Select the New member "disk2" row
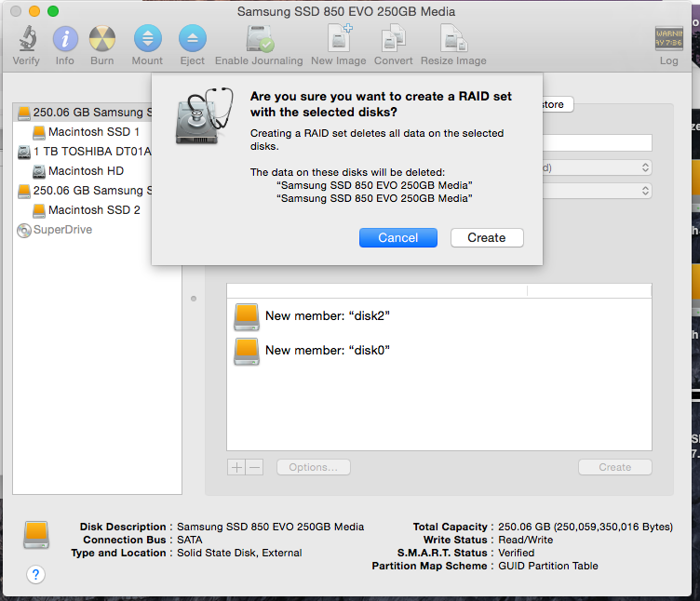Image resolution: width=700 pixels, height=601 pixels. click(x=438, y=316)
